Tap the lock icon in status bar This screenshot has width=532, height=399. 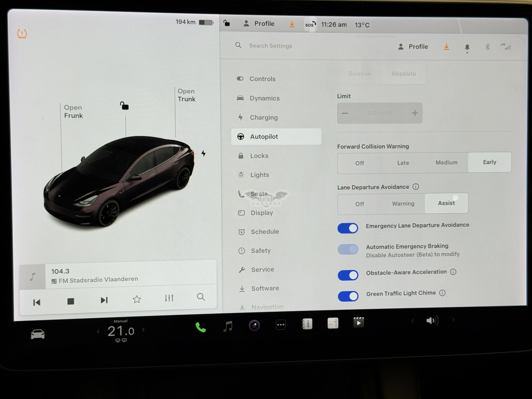[227, 23]
